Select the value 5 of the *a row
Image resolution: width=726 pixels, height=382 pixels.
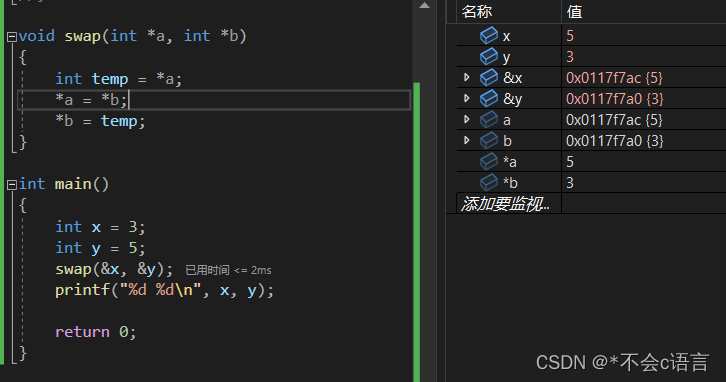tap(570, 162)
